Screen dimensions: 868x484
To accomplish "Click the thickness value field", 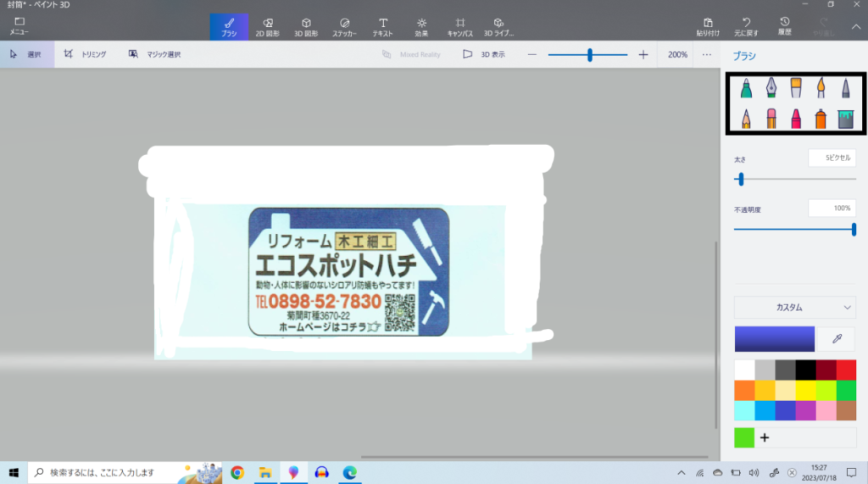I will coord(832,158).
